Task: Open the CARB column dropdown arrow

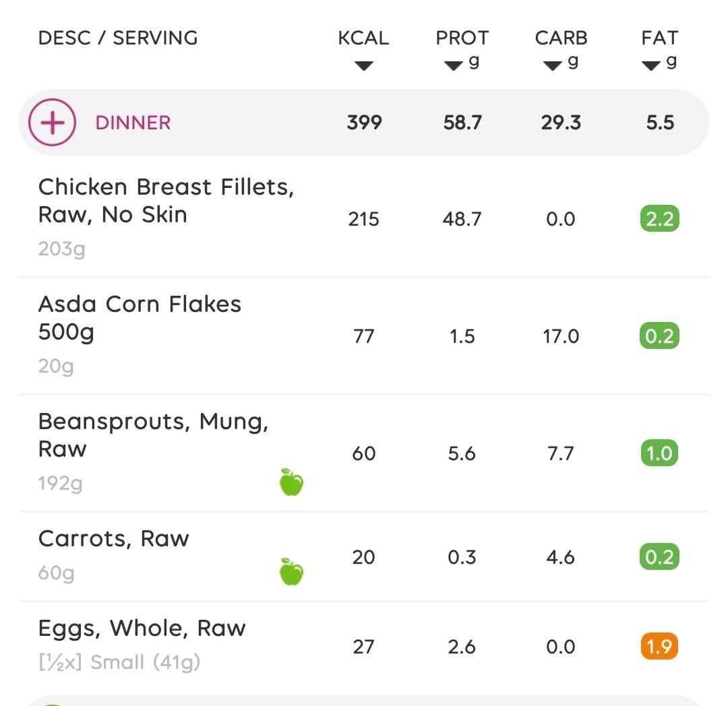Action: [553, 65]
